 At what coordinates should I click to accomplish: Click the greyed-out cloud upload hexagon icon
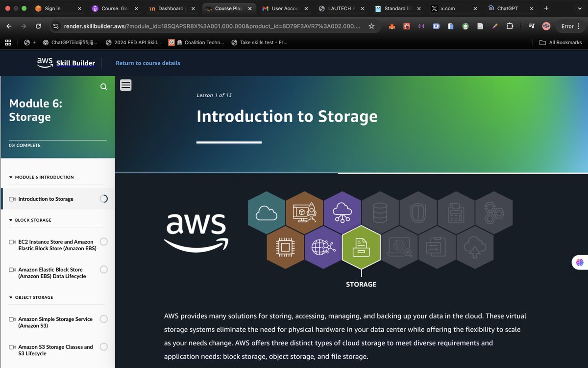[475, 247]
